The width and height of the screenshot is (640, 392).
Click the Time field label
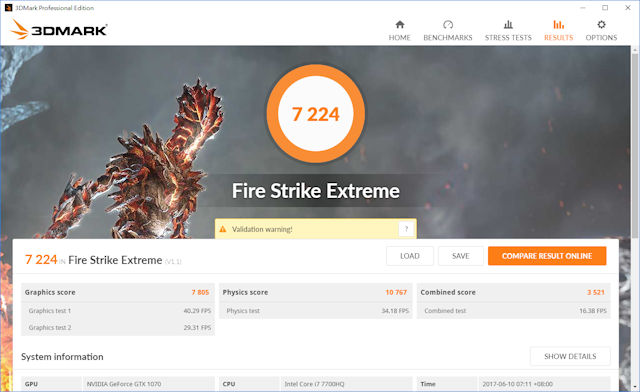point(428,384)
